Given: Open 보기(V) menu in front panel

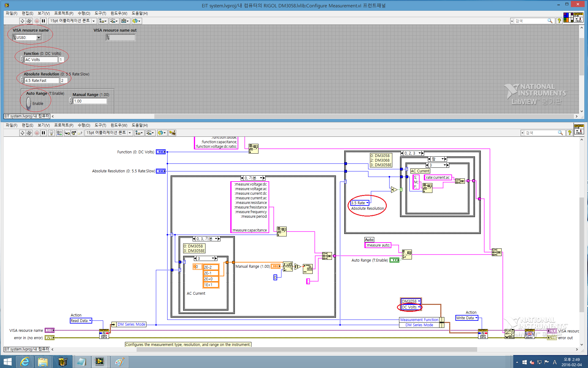Looking at the screenshot, I should (43, 13).
